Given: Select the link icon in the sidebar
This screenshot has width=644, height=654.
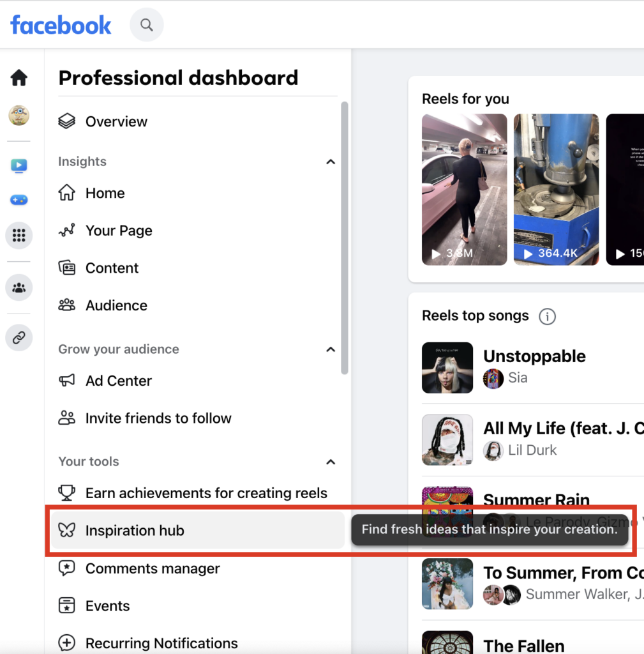Looking at the screenshot, I should (x=19, y=337).
